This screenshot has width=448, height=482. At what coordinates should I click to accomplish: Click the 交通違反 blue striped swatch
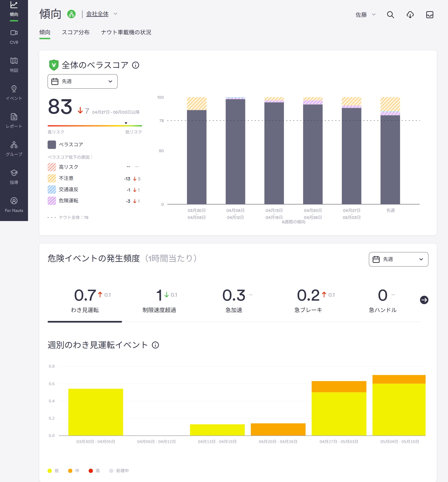52,189
